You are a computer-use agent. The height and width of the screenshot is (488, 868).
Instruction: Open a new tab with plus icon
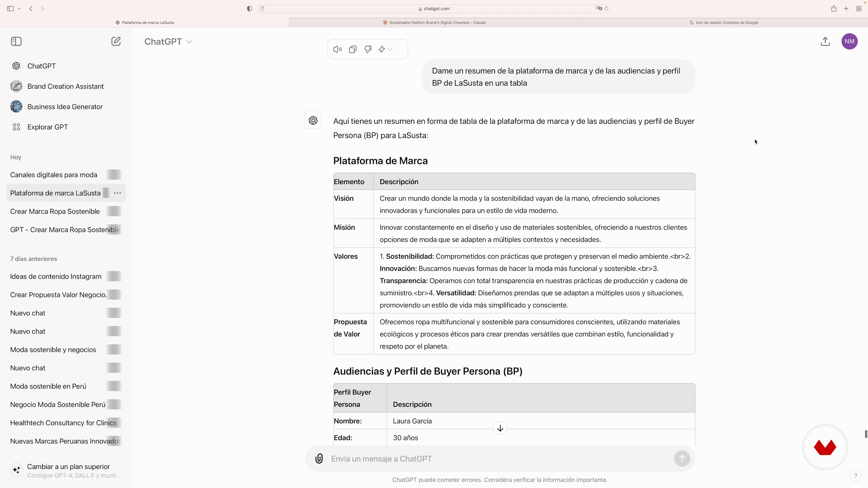[x=846, y=8]
